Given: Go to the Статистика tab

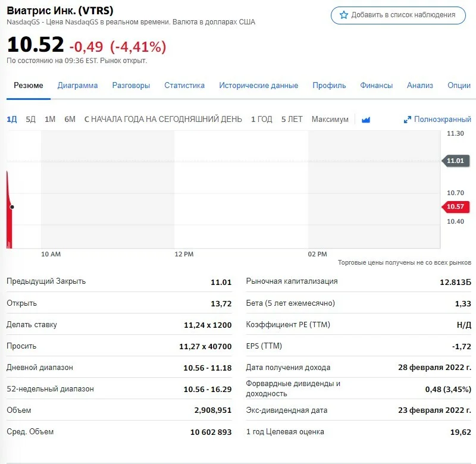Looking at the screenshot, I should (184, 85).
